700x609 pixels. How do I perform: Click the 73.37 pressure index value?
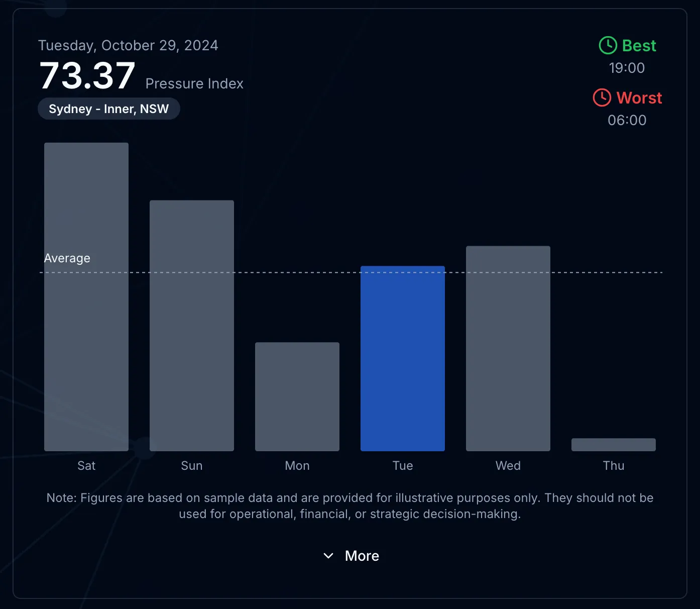[x=87, y=76]
